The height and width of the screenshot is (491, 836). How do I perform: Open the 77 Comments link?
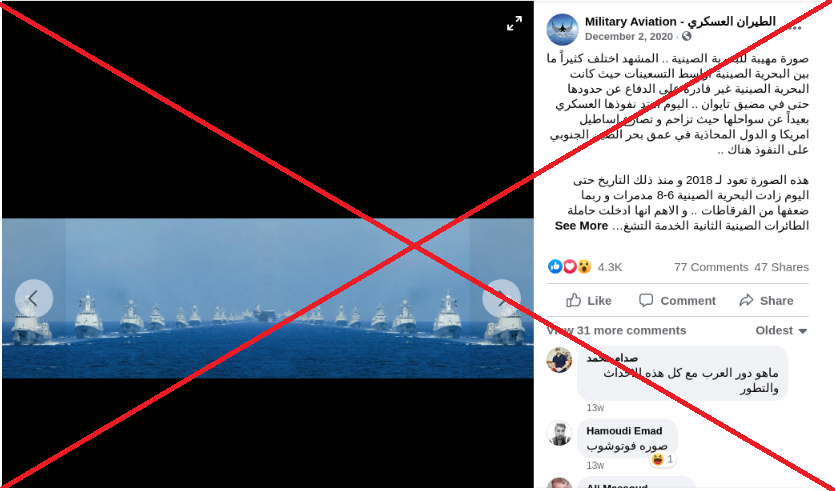(x=711, y=267)
